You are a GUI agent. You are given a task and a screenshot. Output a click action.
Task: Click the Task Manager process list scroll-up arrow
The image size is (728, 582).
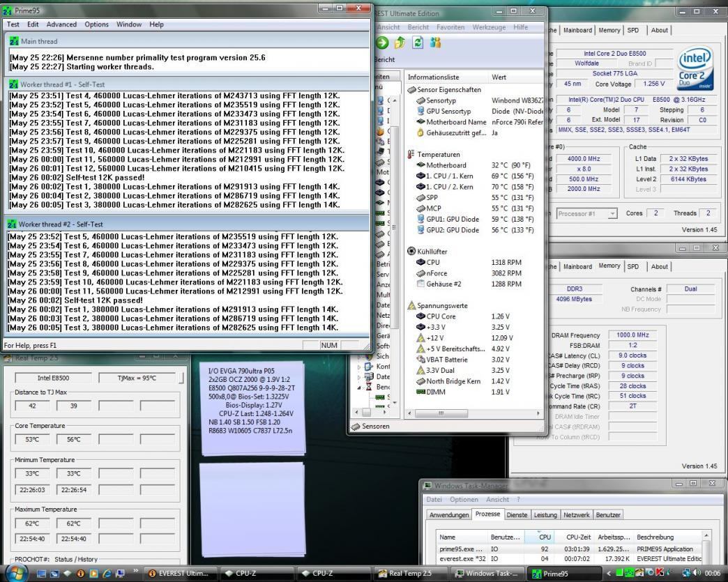706,536
